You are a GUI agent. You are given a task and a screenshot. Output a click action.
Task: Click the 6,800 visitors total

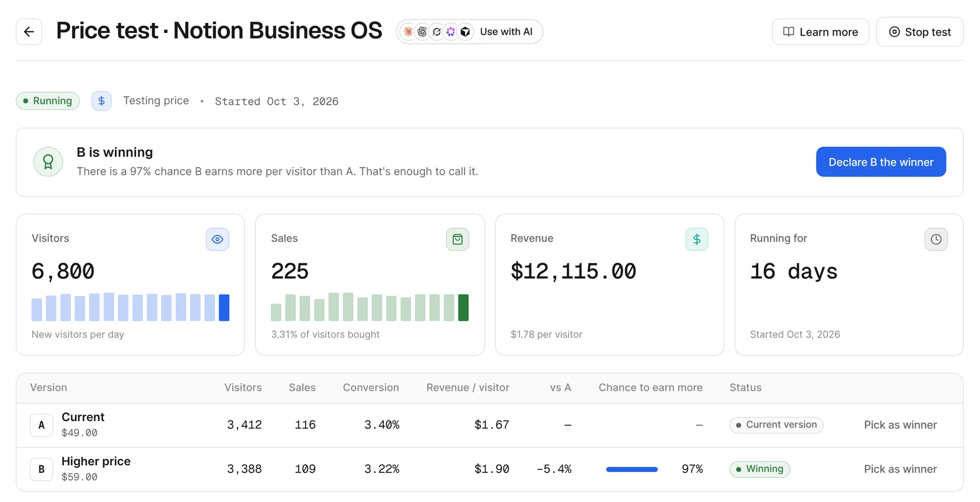click(x=63, y=272)
